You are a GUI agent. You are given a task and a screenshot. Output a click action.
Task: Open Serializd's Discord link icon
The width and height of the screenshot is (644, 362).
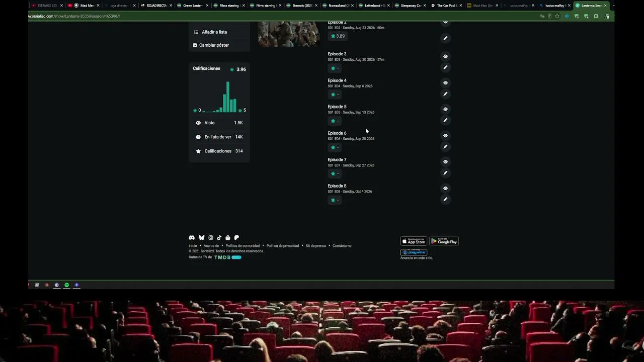192,238
